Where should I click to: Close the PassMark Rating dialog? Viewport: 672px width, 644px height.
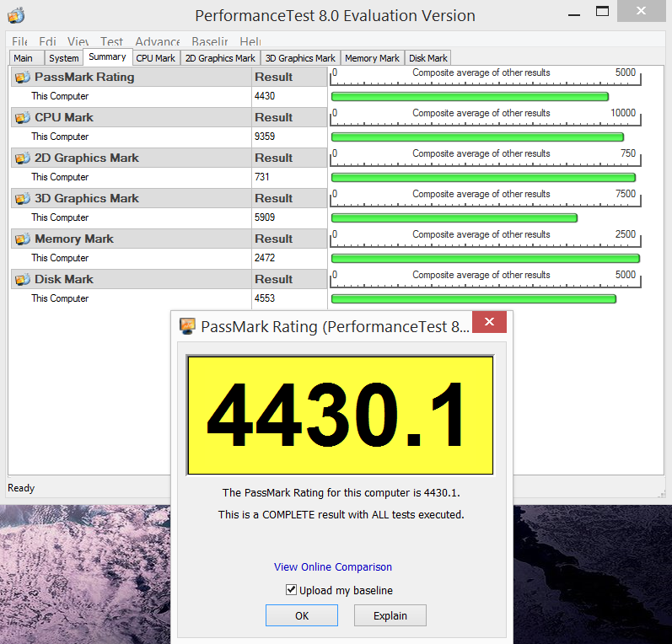tap(489, 322)
